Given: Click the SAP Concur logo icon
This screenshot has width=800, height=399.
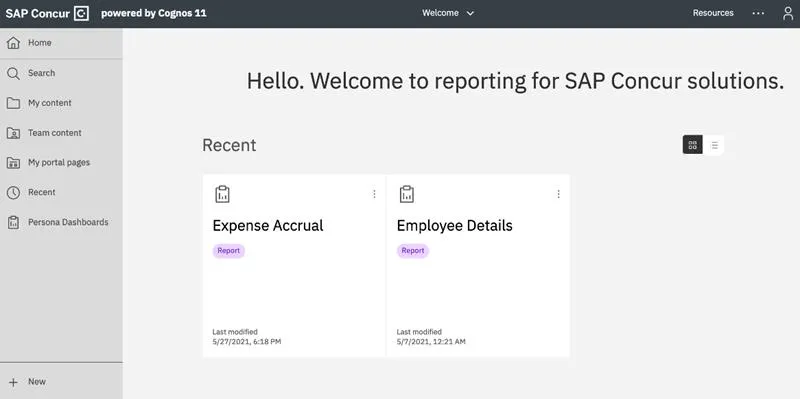Looking at the screenshot, I should [81, 13].
